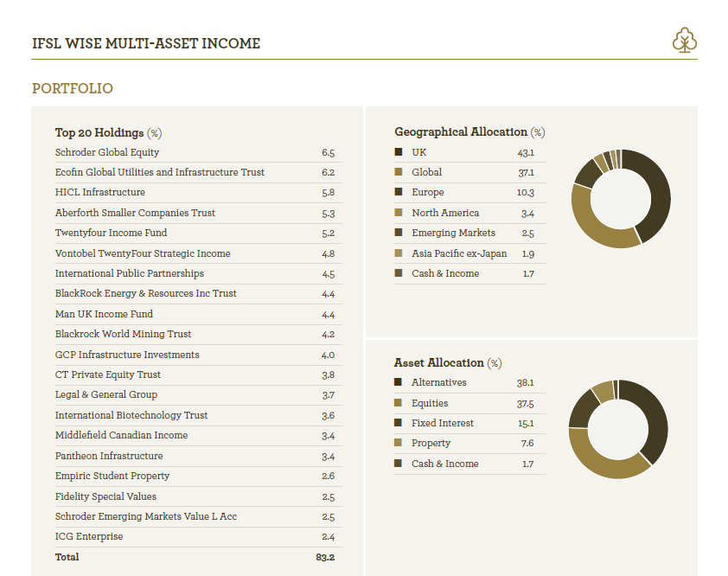Click the 38.1 value for Alternatives
The height and width of the screenshot is (576, 728).
526,383
